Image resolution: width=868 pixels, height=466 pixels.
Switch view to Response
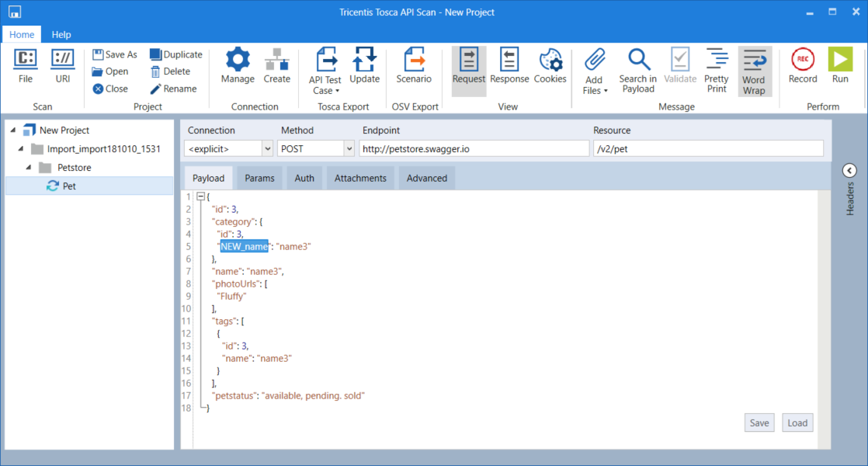pyautogui.click(x=509, y=67)
